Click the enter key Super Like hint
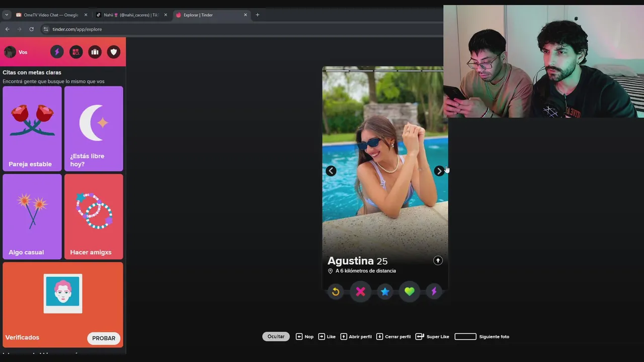The height and width of the screenshot is (362, 644). click(x=432, y=337)
